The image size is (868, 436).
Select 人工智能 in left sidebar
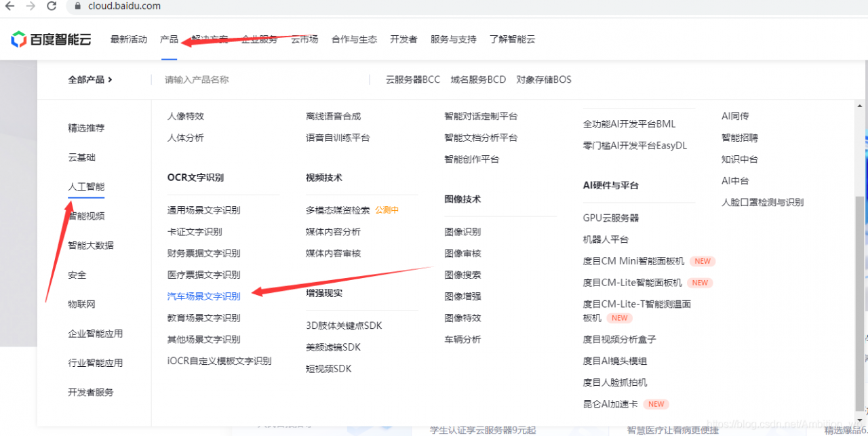(86, 186)
